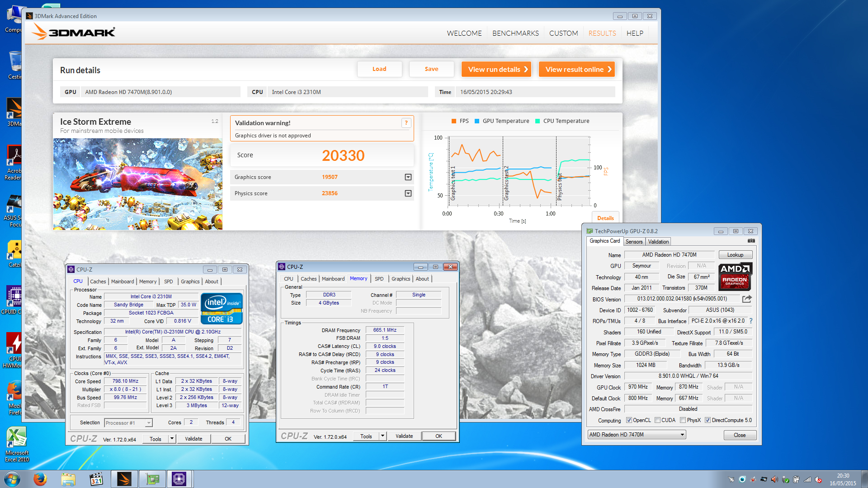The width and height of the screenshot is (868, 488).
Task: Click the muted speaker tray icon
Action: click(818, 479)
